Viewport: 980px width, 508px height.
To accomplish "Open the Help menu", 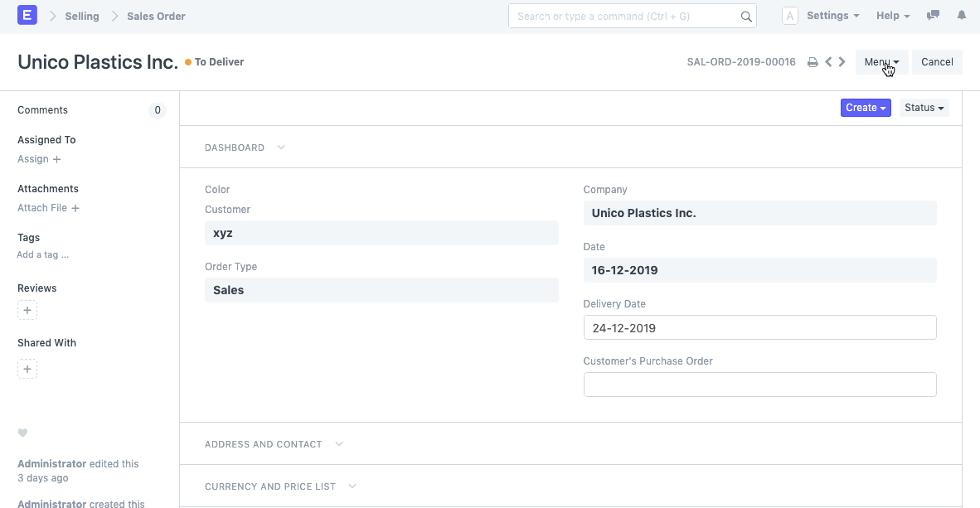I will point(891,15).
